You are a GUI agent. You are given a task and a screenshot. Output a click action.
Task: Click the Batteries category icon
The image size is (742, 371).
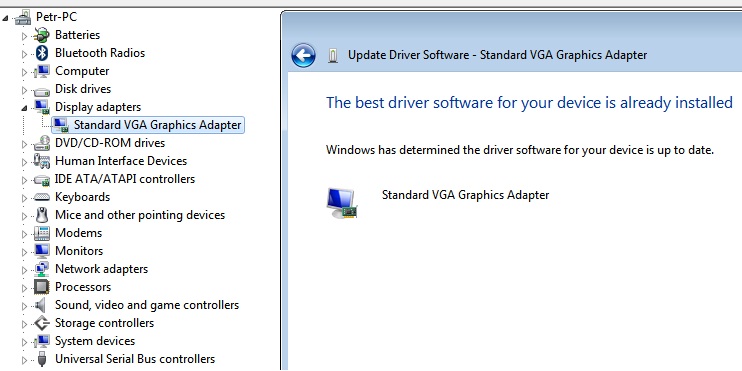[x=42, y=35]
